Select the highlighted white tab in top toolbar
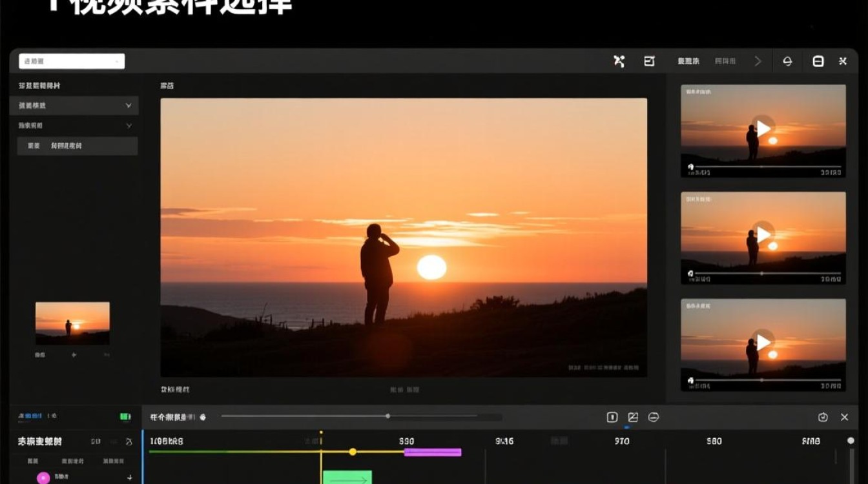The image size is (868, 484). click(688, 61)
